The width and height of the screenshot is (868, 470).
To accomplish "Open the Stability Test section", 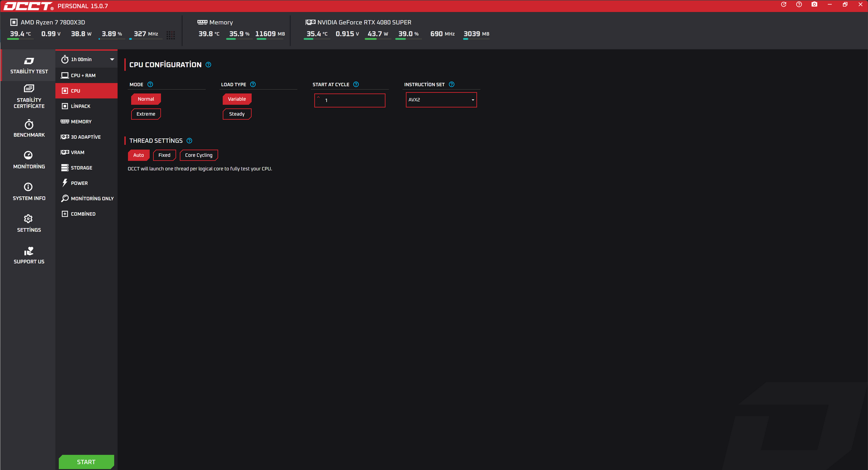I will point(29,66).
